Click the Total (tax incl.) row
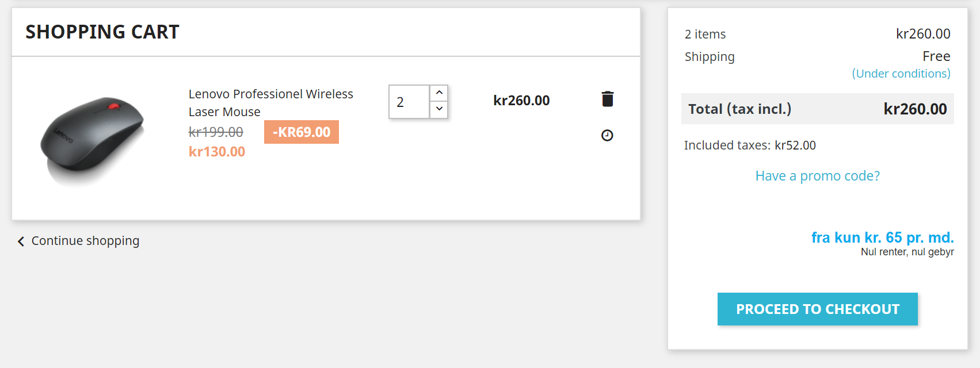This screenshot has height=368, width=980. coord(817,109)
